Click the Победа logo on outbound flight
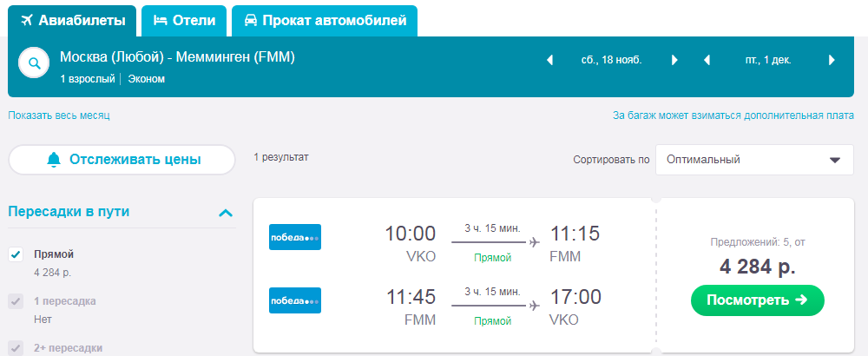This screenshot has width=868, height=356. tap(295, 237)
